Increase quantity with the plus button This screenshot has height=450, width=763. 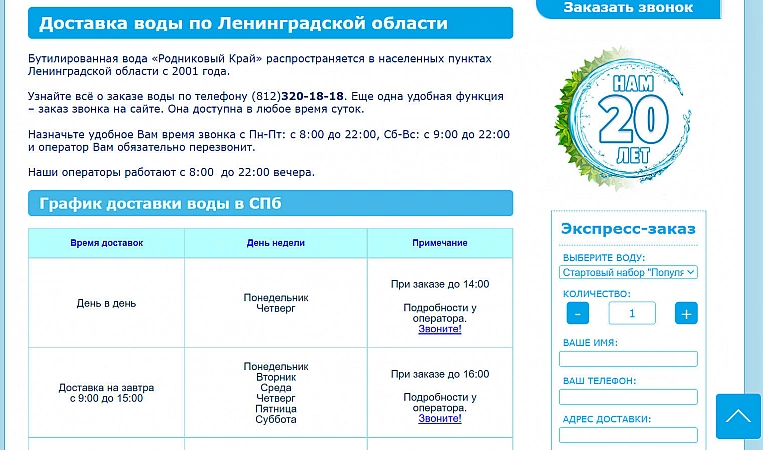[685, 314]
